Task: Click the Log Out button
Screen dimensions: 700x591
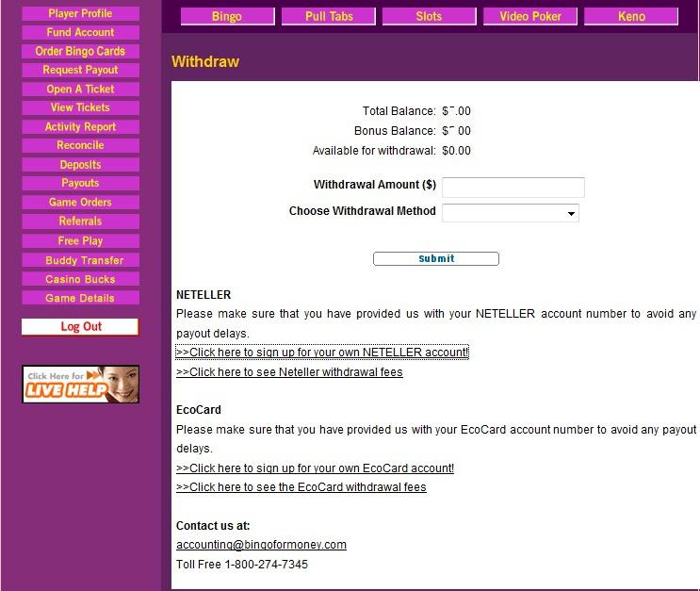Action: pyautogui.click(x=80, y=326)
